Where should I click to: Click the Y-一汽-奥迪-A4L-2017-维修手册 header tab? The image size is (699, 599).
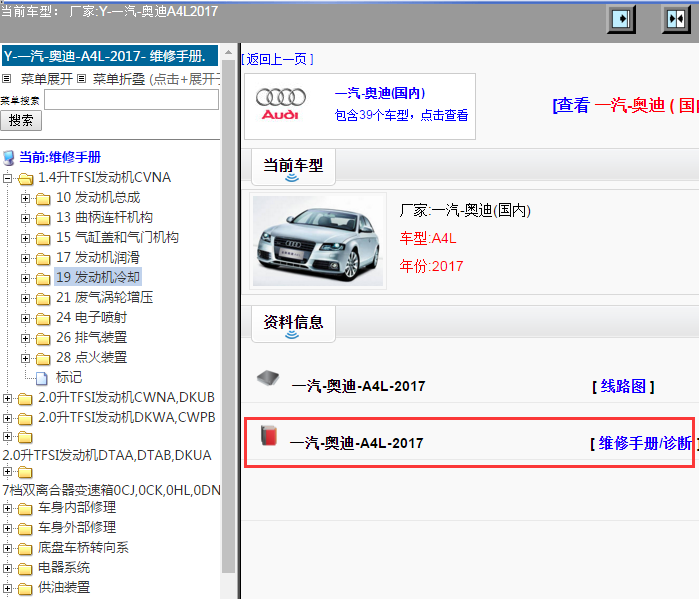[x=110, y=56]
